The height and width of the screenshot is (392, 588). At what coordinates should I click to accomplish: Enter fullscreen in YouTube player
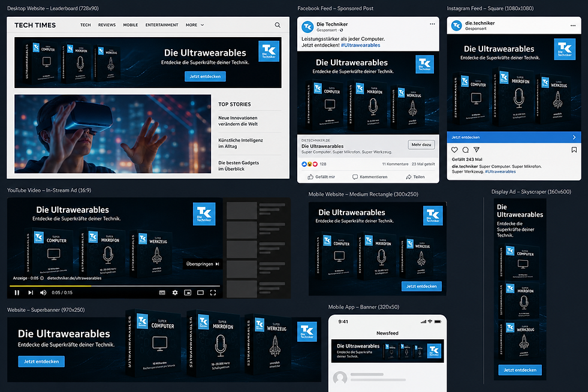click(213, 293)
